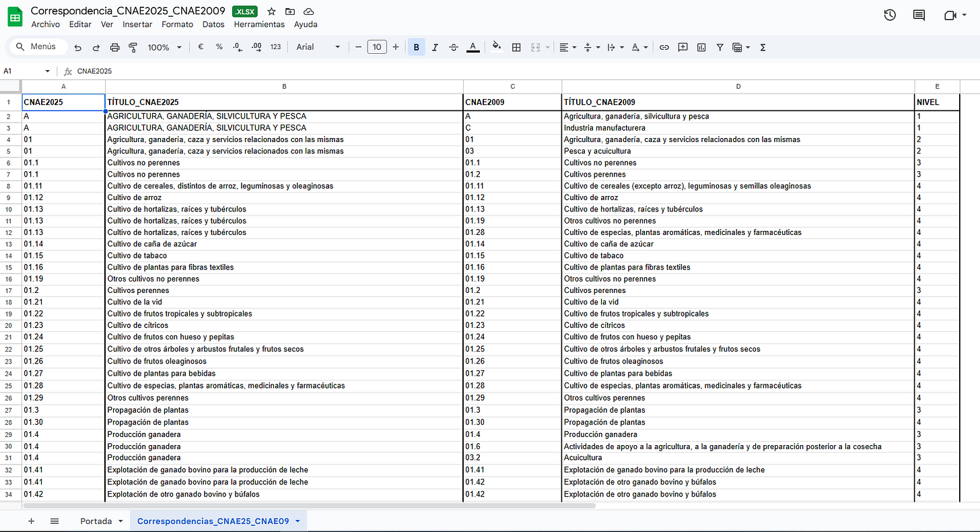980x532 pixels.
Task: Select the paint format tool
Action: pos(133,47)
